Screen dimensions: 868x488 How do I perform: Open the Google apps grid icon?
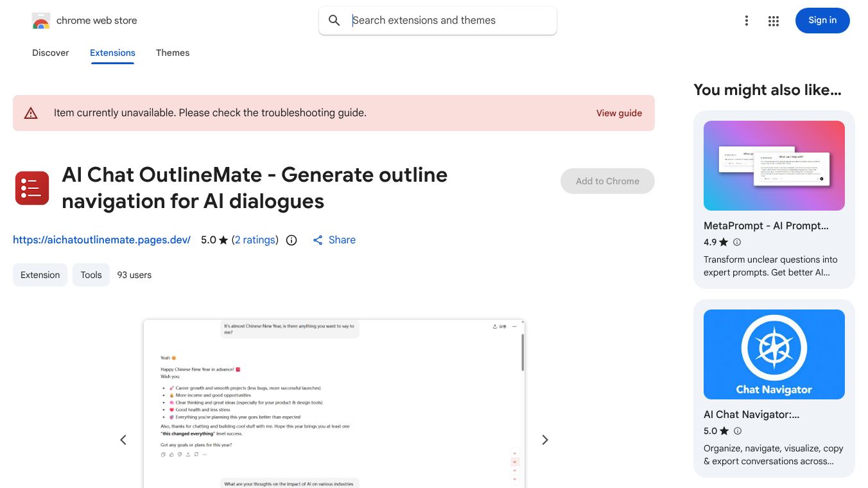773,20
